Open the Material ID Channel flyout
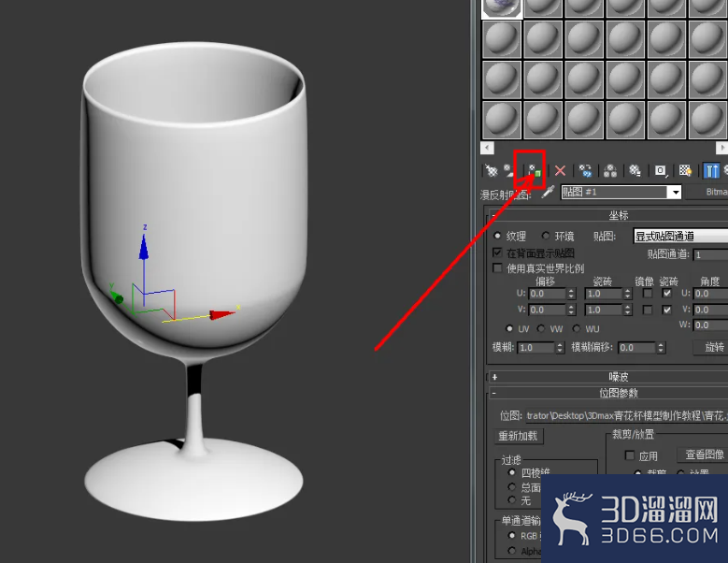This screenshot has width=728, height=563. tap(660, 171)
